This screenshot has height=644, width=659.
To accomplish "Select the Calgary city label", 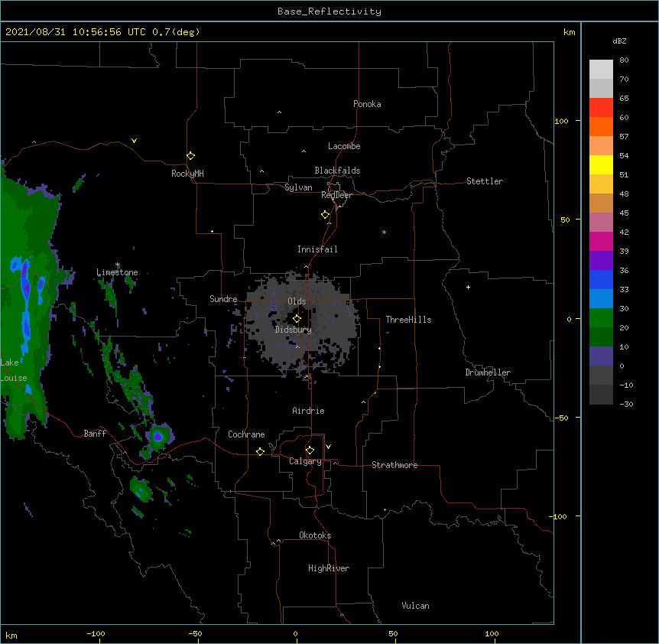I will (306, 461).
